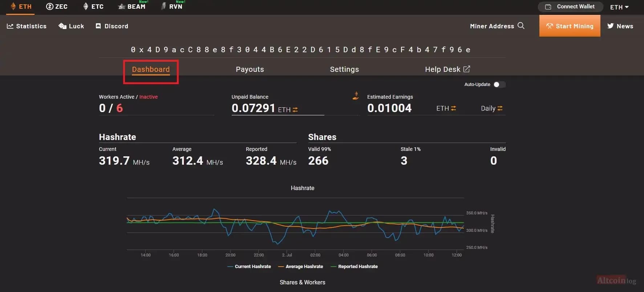This screenshot has width=644, height=292.
Task: Swap the Unpaid Balance ETH currency
Action: [x=295, y=110]
